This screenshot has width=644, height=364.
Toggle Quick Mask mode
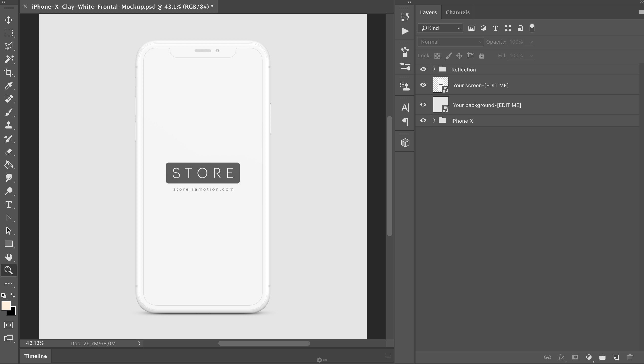point(9,325)
